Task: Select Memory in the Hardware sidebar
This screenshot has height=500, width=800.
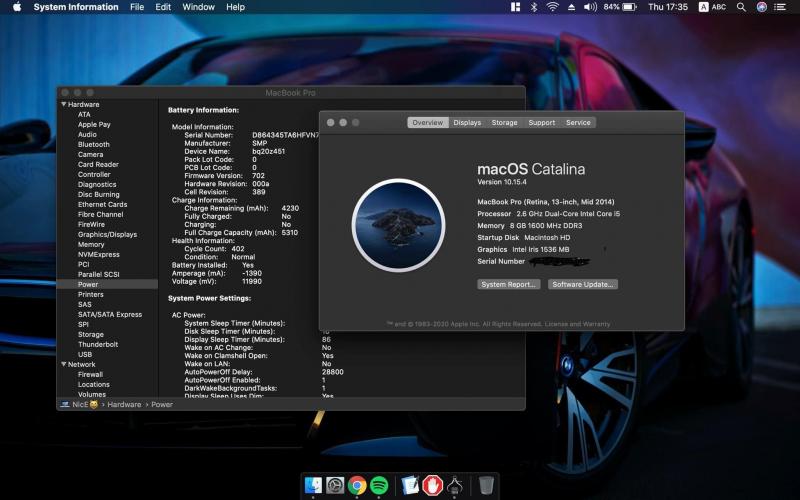Action: coord(91,244)
